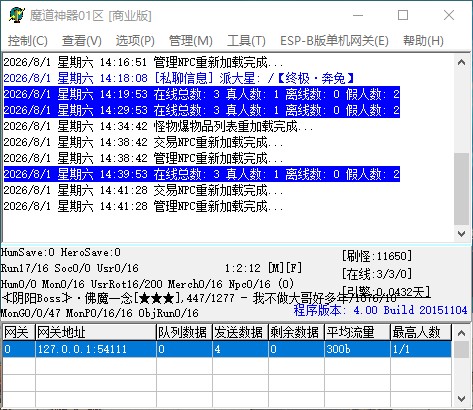This screenshot has width=473, height=410.
Task: Open the 工具(T) menu
Action: click(246, 41)
